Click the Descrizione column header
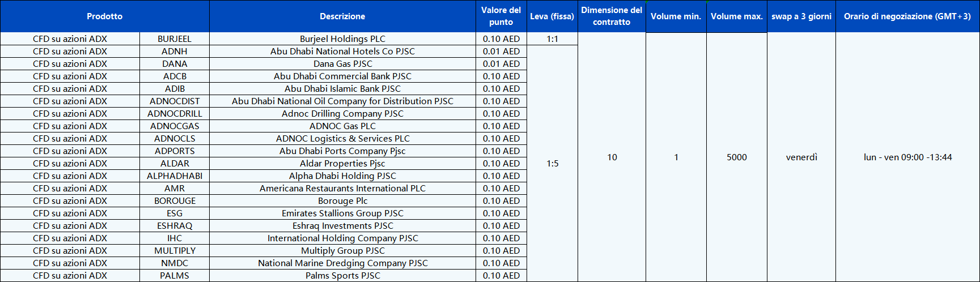The height and width of the screenshot is (282, 980). tap(342, 16)
